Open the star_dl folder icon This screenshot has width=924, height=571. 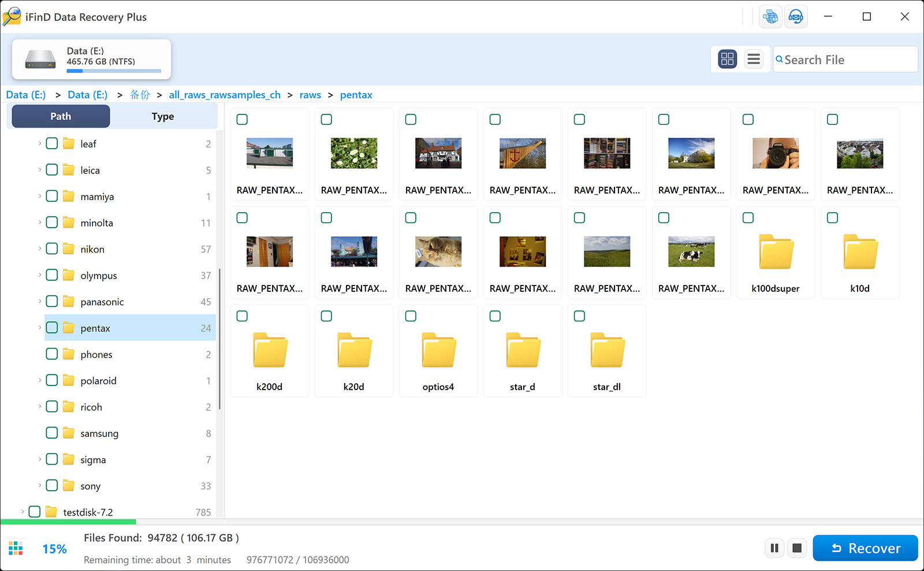click(x=608, y=350)
